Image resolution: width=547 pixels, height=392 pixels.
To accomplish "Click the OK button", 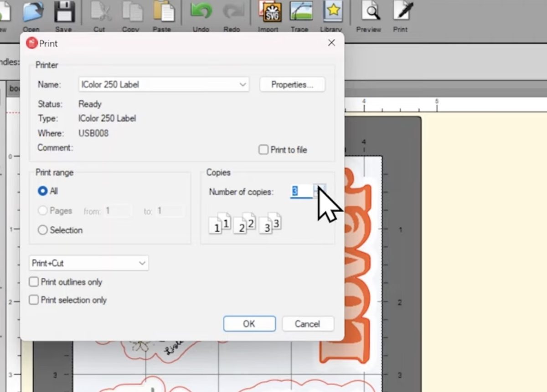I will (249, 324).
